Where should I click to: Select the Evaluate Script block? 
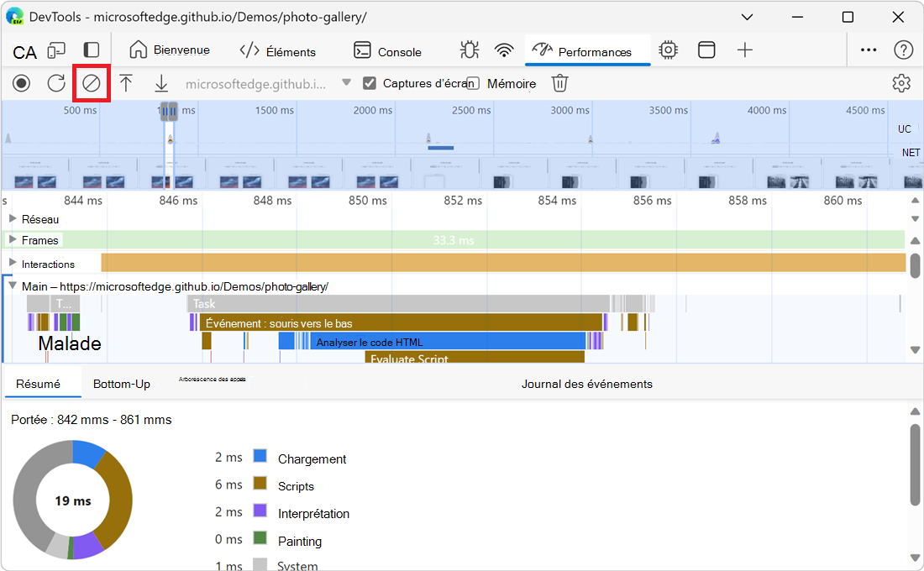(475, 357)
